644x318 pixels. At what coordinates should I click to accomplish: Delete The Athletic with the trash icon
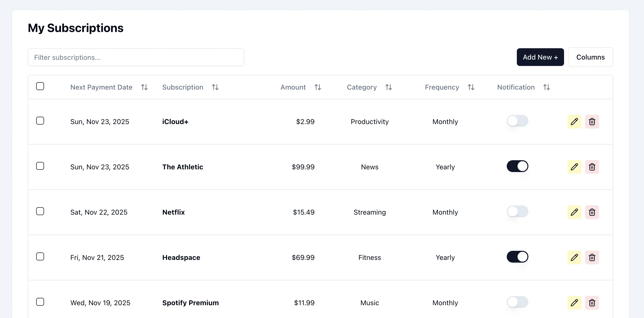point(592,167)
